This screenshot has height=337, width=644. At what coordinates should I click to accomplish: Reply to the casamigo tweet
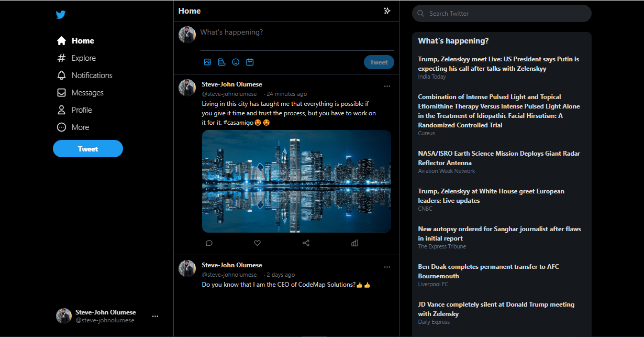point(209,243)
